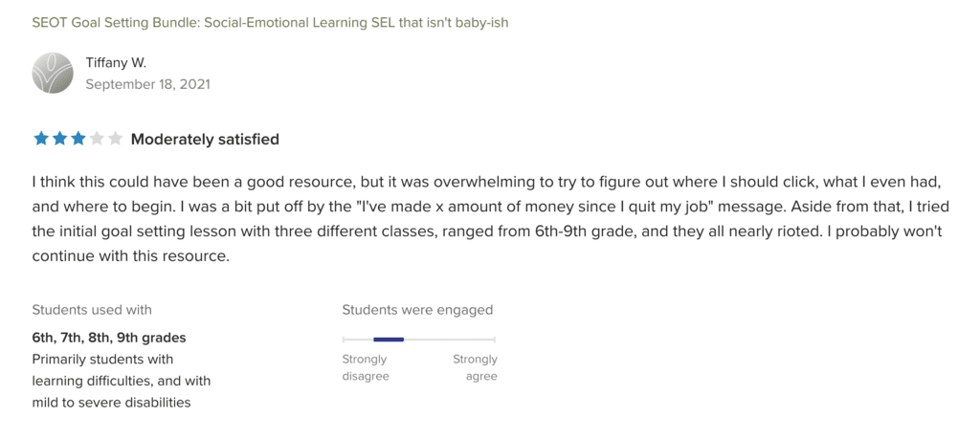Screen dimensions: 980x439
Task: Click Tiffany W.'s profile avatar
Action: [x=53, y=73]
